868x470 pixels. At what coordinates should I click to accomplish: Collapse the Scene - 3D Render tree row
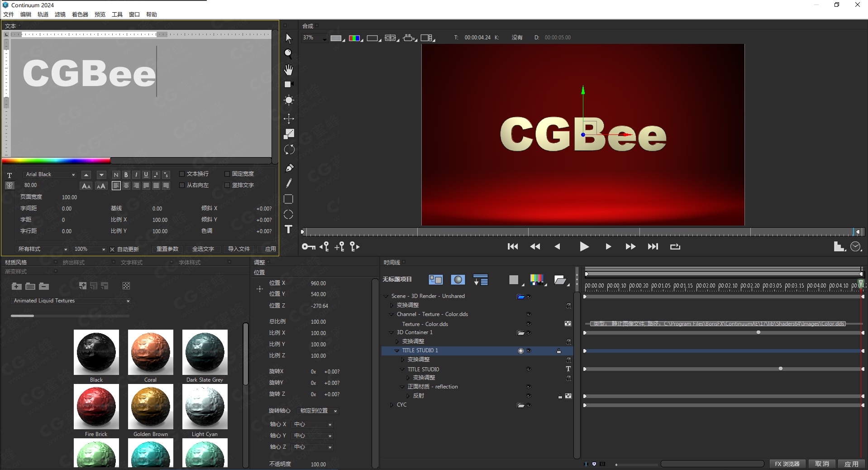point(386,296)
